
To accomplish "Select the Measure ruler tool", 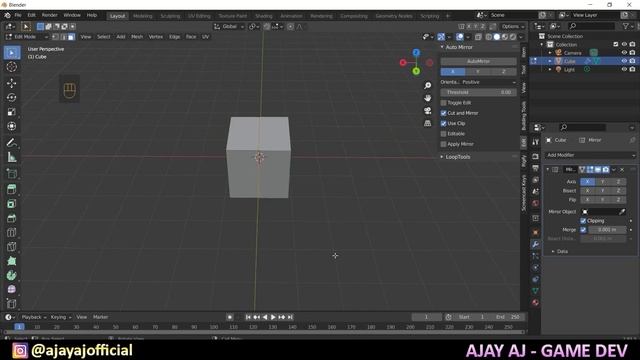I will (11, 157).
